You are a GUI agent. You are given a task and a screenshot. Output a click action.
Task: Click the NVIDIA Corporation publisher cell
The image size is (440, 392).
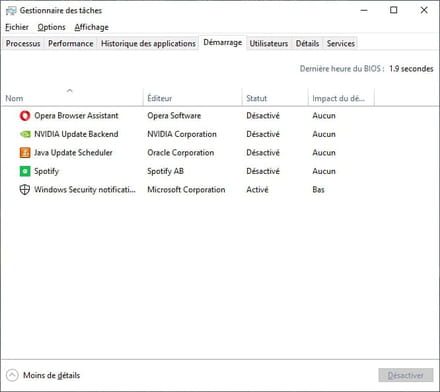click(x=182, y=134)
